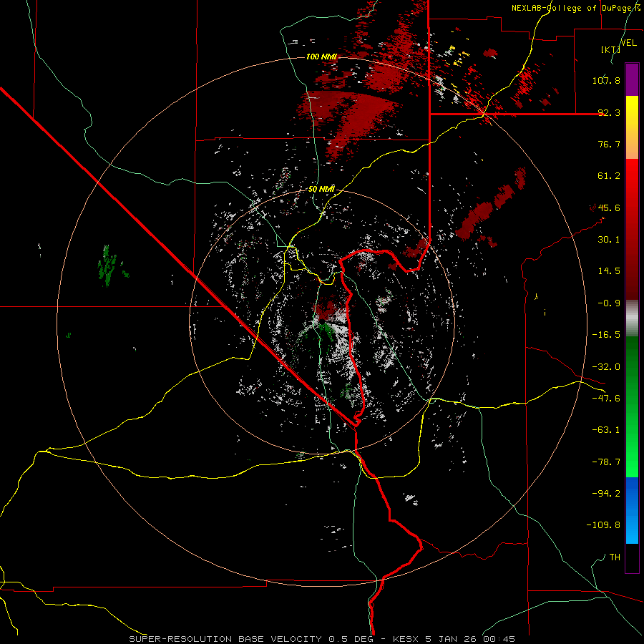Pick the yellow-orange segment of the color bar
This screenshot has width=644, height=644.
tap(632, 127)
